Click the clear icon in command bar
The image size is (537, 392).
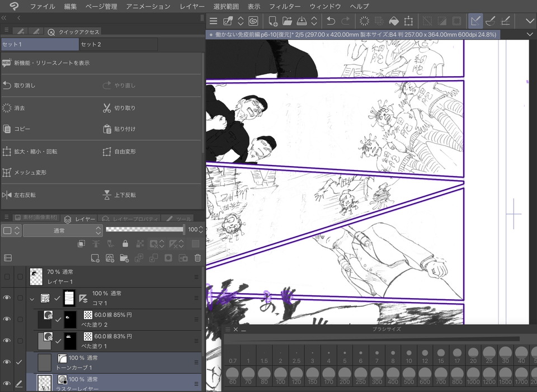[364, 21]
